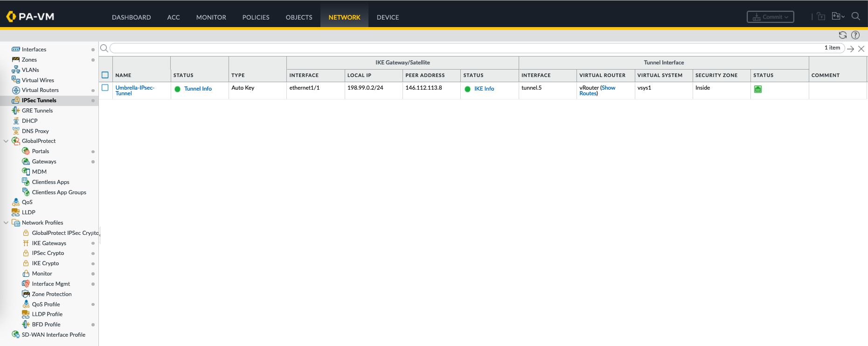The height and width of the screenshot is (346, 868).
Task: Click the filter apply arrow icon
Action: pos(851,49)
